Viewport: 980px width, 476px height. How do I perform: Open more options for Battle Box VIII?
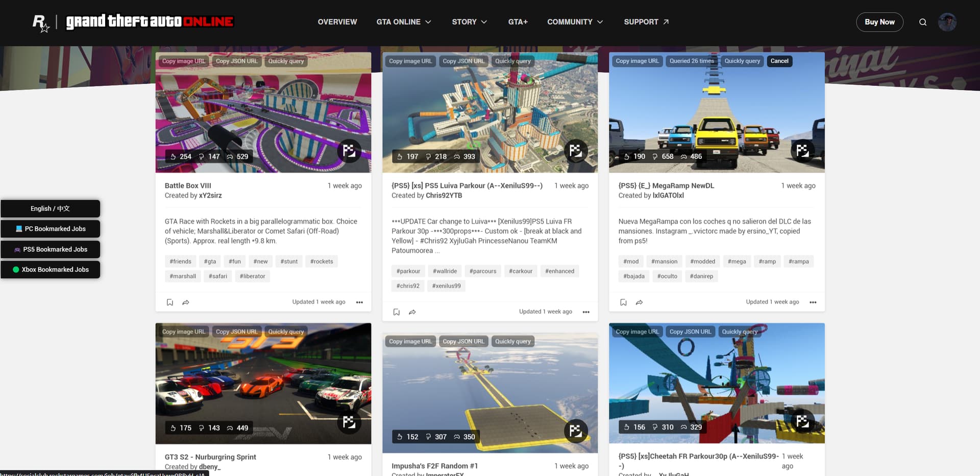[x=359, y=302]
